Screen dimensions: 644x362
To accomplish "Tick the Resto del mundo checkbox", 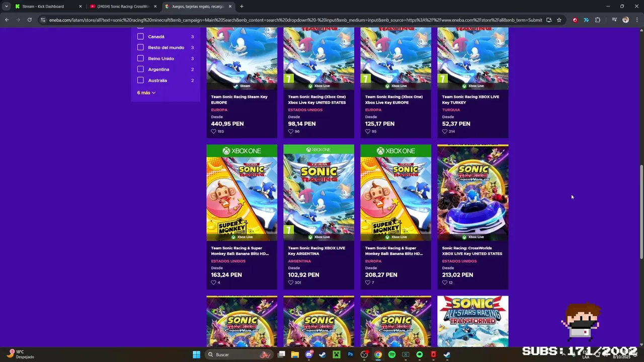I will pyautogui.click(x=140, y=47).
